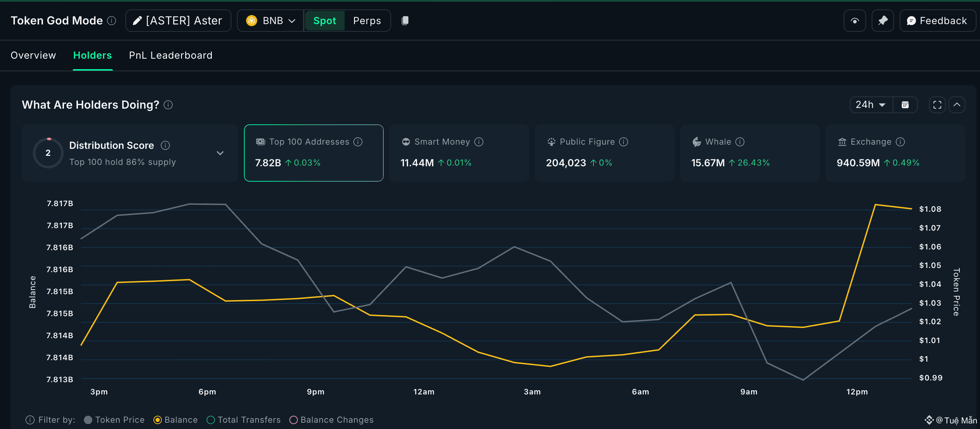This screenshot has width=980, height=429.
Task: Enable the Balance Changes filter
Action: pyautogui.click(x=293, y=420)
